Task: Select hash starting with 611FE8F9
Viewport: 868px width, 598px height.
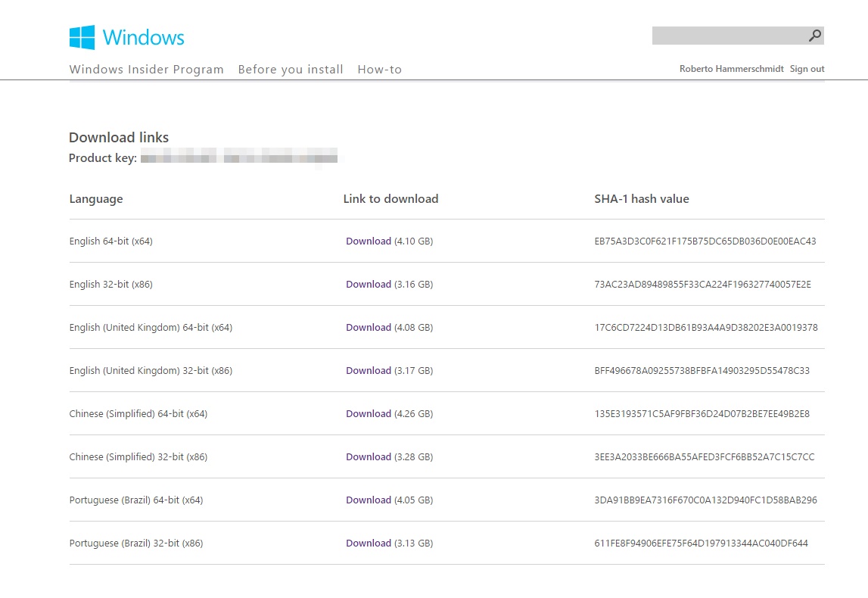Action: click(x=702, y=543)
